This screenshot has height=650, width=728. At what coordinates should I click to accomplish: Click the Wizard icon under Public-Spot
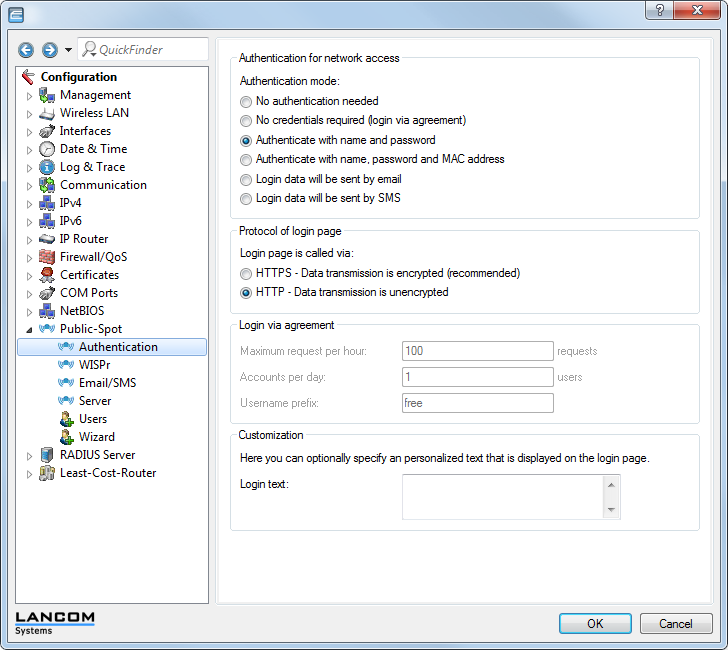click(x=67, y=437)
